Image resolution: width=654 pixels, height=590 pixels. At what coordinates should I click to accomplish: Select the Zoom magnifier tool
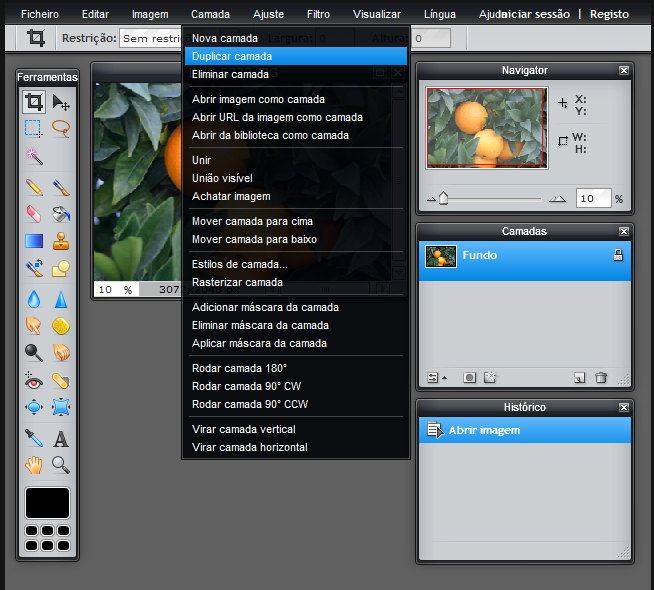point(61,465)
